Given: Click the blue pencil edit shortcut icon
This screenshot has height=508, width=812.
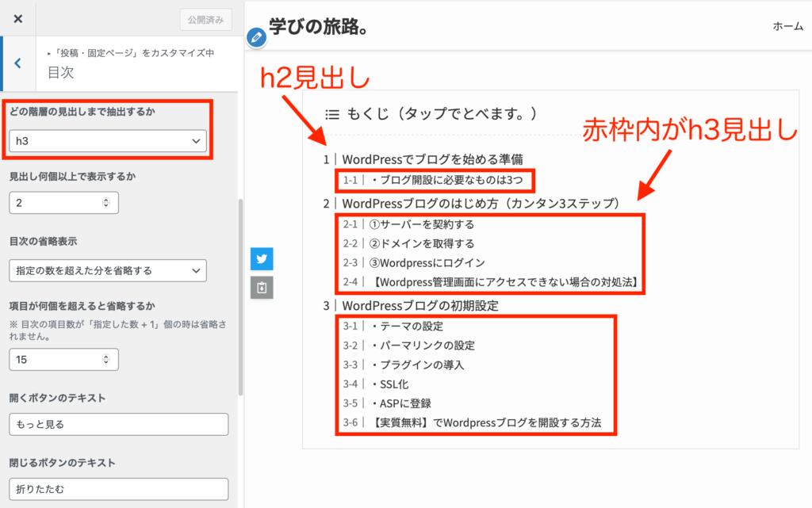Looking at the screenshot, I should click(256, 37).
